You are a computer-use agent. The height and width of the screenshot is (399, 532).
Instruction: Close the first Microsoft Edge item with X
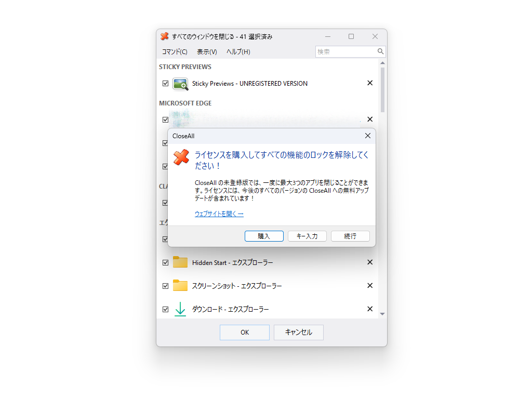(370, 119)
